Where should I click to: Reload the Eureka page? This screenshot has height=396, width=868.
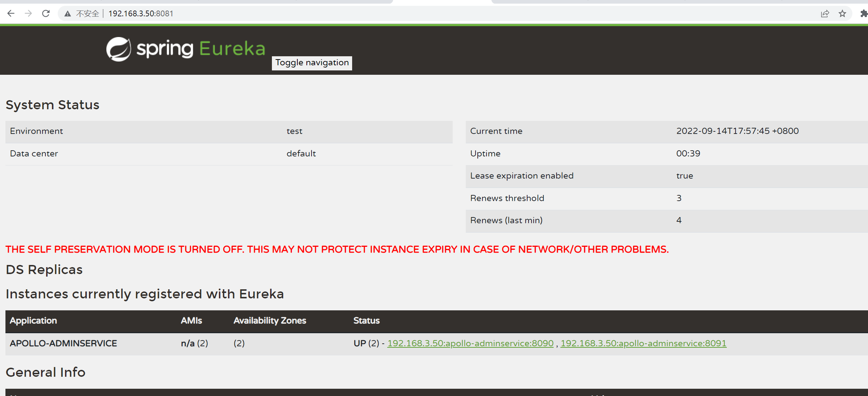(46, 13)
